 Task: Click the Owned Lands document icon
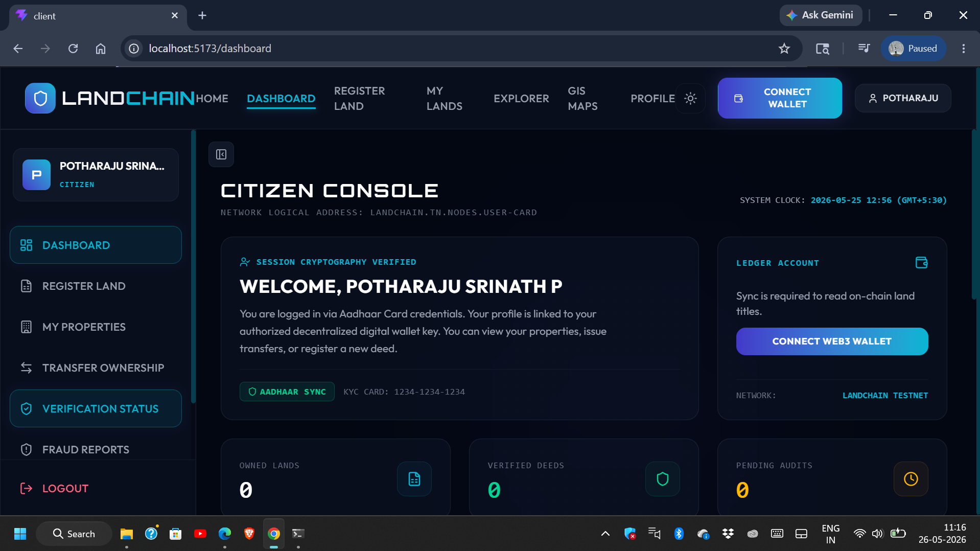click(x=414, y=479)
